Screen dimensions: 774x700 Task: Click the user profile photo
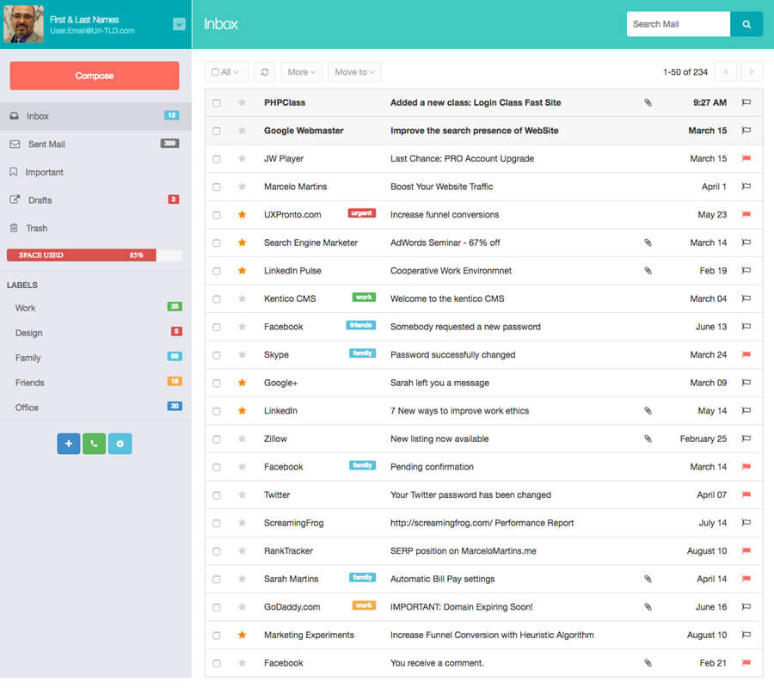coord(23,24)
